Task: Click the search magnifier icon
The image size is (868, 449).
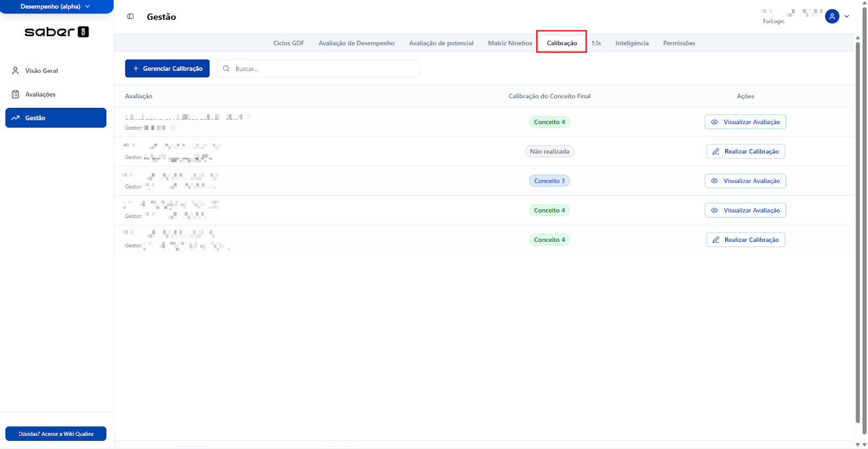Action: pyautogui.click(x=226, y=69)
